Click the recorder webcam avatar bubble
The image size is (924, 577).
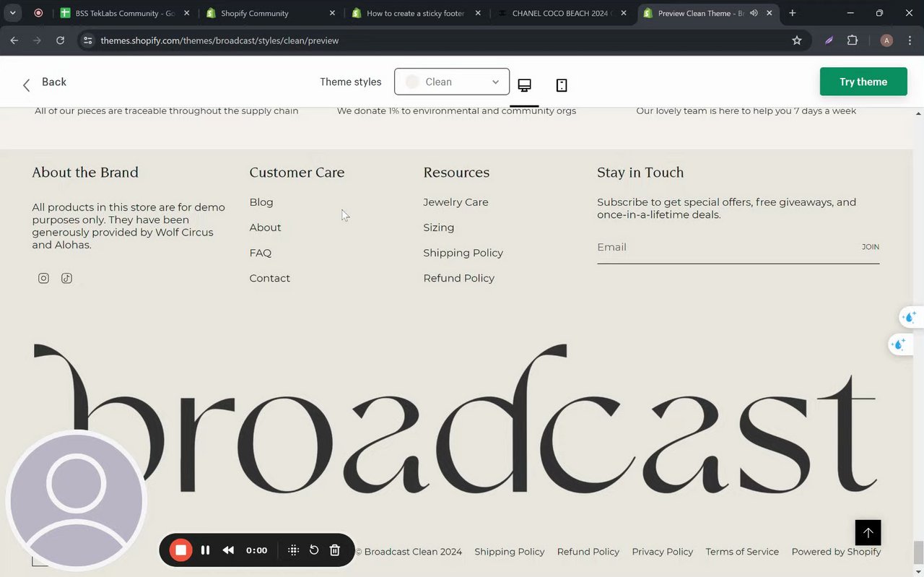coord(76,500)
